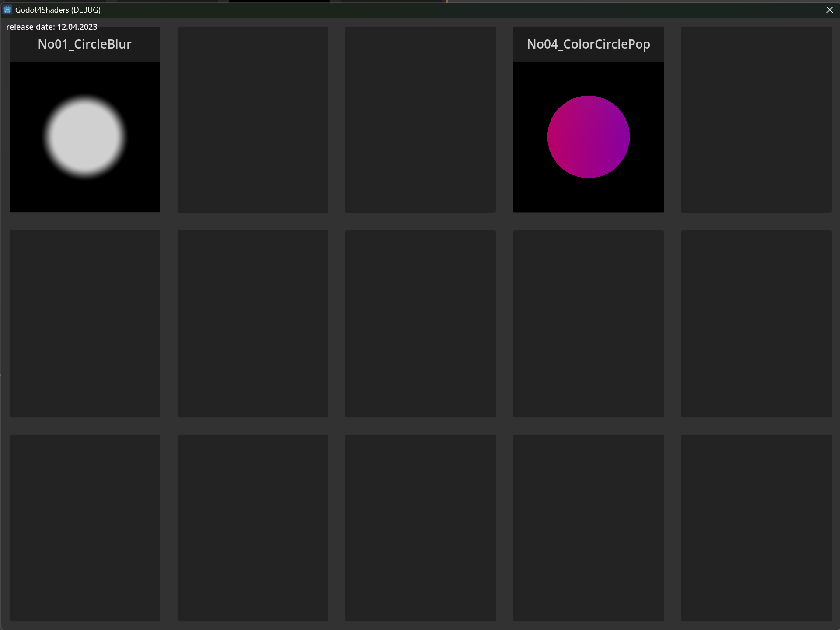Open the magenta-purple gradient circle preview

click(x=588, y=137)
